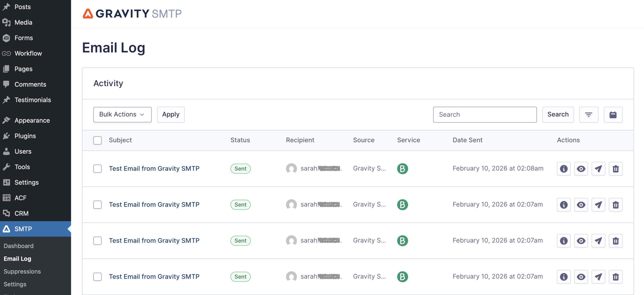
Task: Delete the fourth email log entry
Action: click(x=616, y=277)
